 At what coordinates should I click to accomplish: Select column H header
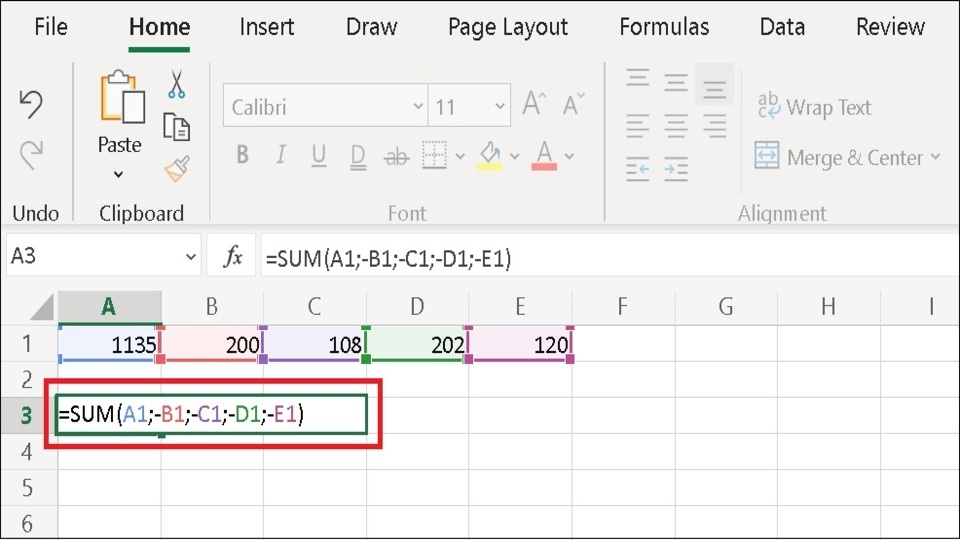tap(828, 306)
